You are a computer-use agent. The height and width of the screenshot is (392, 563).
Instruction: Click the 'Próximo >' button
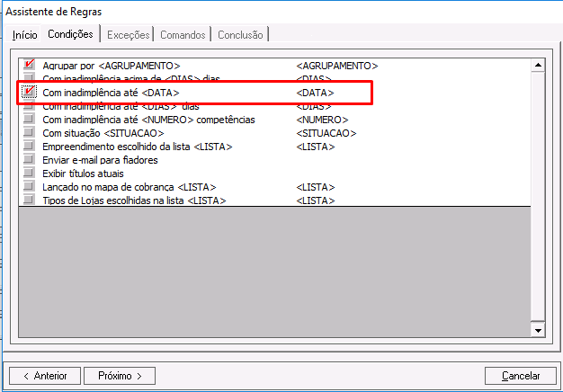[x=120, y=376]
